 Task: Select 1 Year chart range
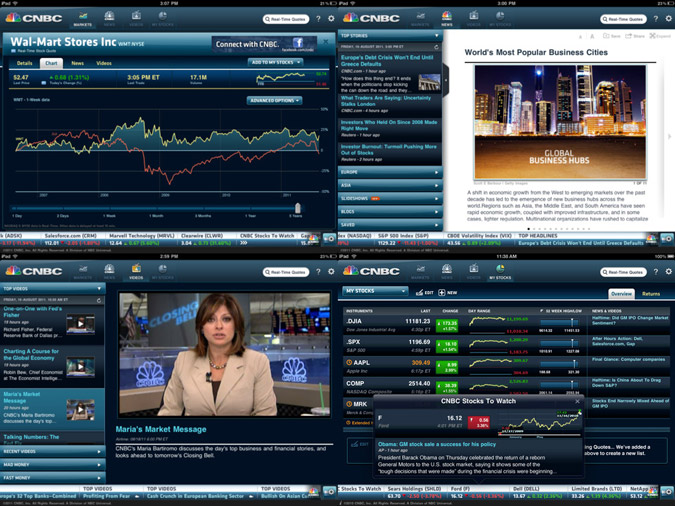(x=250, y=216)
